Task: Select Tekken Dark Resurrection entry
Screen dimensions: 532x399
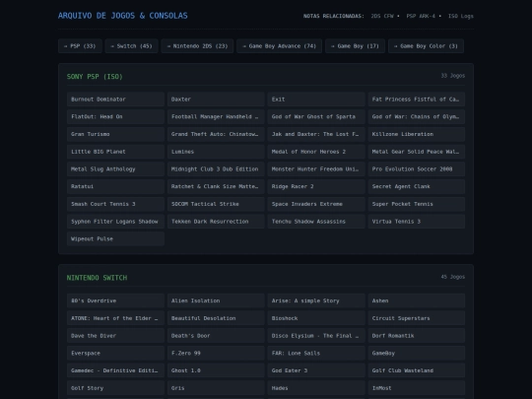Action: (x=216, y=222)
